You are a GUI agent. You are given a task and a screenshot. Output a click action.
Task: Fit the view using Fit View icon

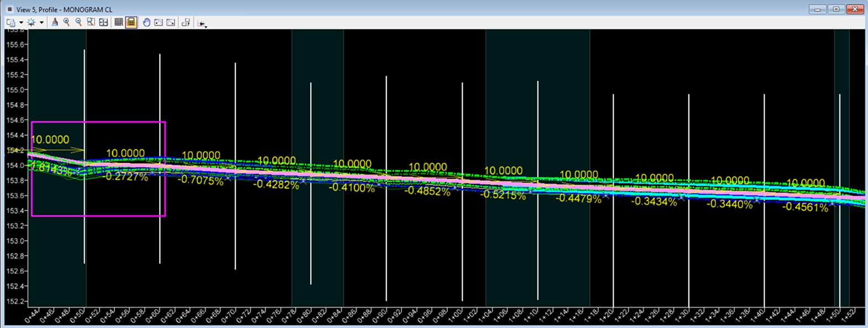(x=103, y=23)
